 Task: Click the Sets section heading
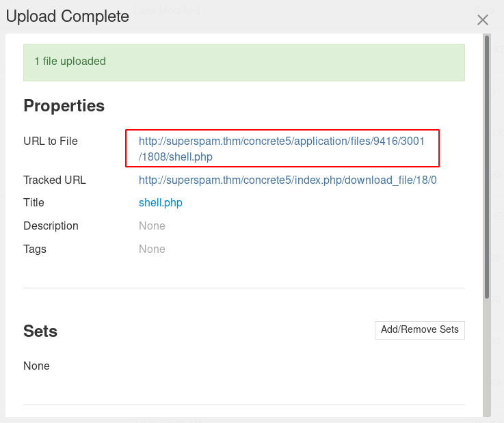point(40,331)
